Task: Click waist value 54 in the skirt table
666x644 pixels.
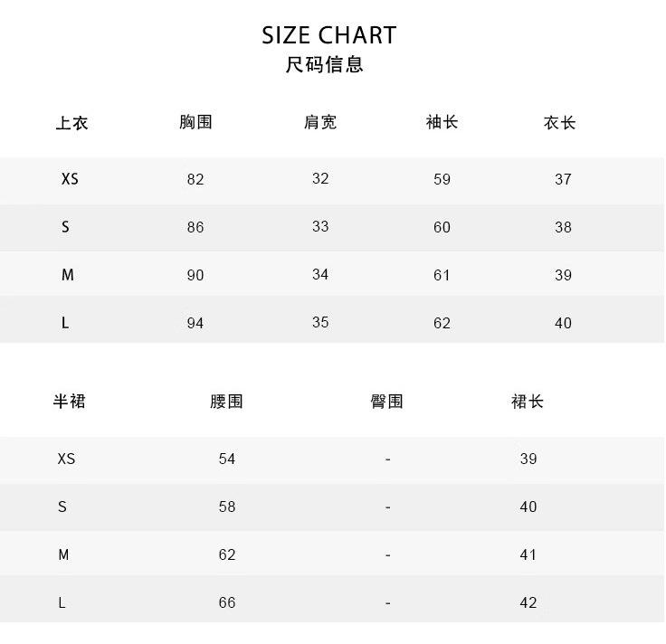Action: coord(227,459)
